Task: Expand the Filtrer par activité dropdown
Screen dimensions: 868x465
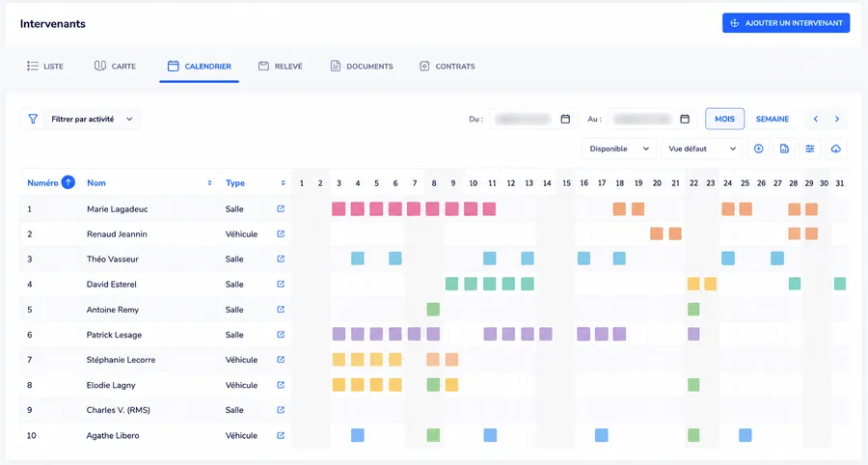Action: coord(80,119)
